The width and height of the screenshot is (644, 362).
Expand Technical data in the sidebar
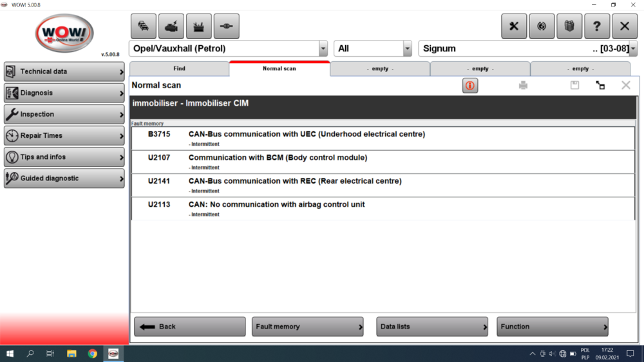(64, 71)
